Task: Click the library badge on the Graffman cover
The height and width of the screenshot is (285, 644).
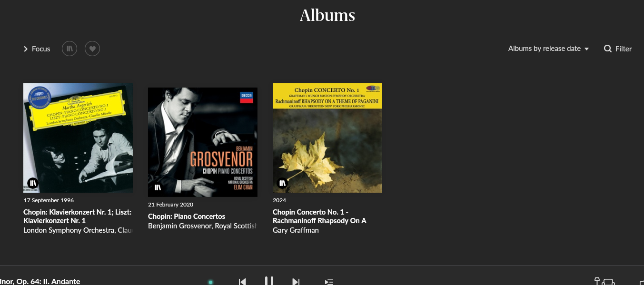Action: tap(282, 183)
